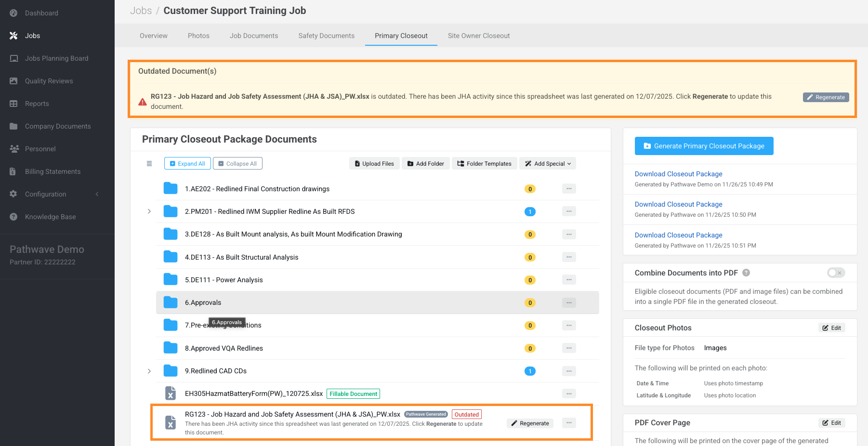868x446 pixels.
Task: Open the Dashboard sidebar icon
Action: tap(13, 13)
